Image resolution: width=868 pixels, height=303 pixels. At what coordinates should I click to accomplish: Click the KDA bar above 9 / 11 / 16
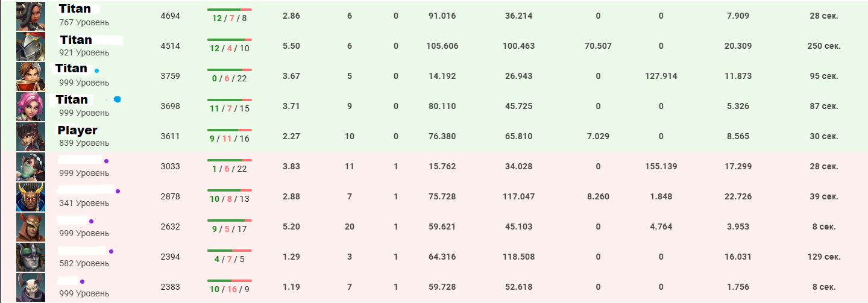229,130
